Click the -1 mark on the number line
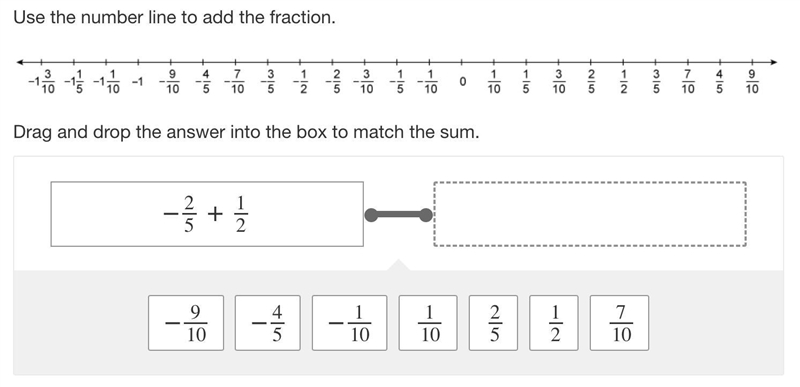Viewport: 800px width, 387px height. (138, 82)
